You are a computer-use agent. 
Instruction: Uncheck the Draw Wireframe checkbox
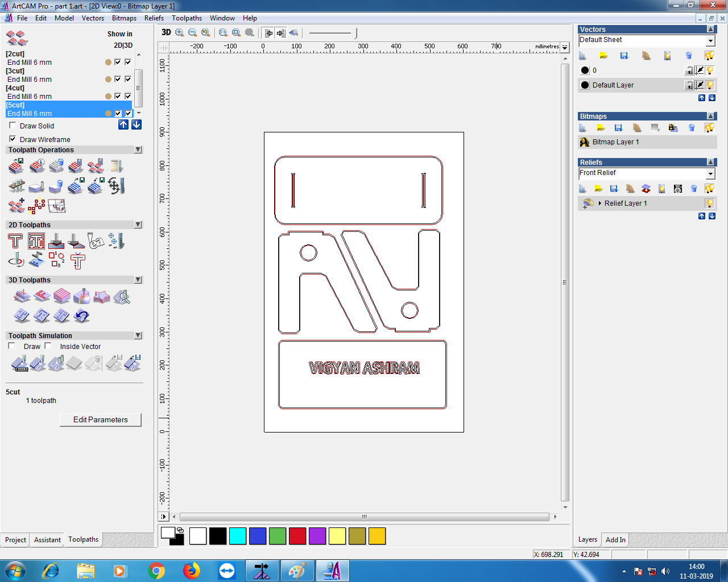pos(13,139)
